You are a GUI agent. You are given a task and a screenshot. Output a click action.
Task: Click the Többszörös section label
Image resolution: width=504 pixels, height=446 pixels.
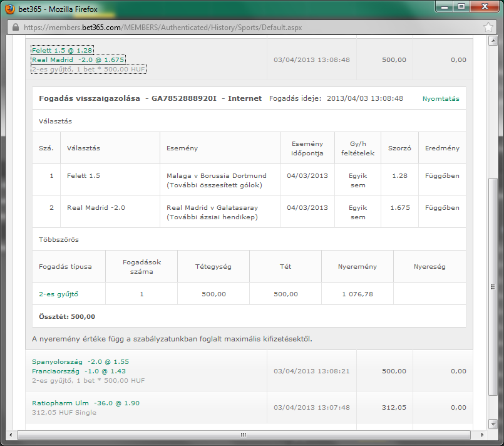[x=59, y=239]
